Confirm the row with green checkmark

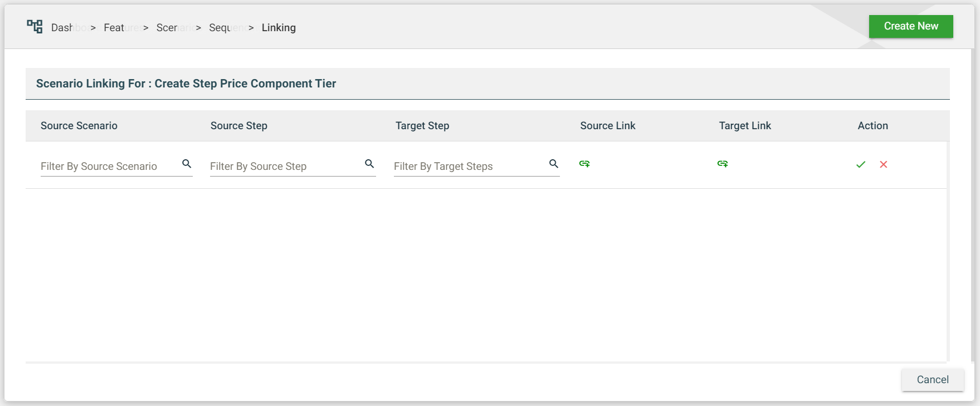click(x=861, y=164)
